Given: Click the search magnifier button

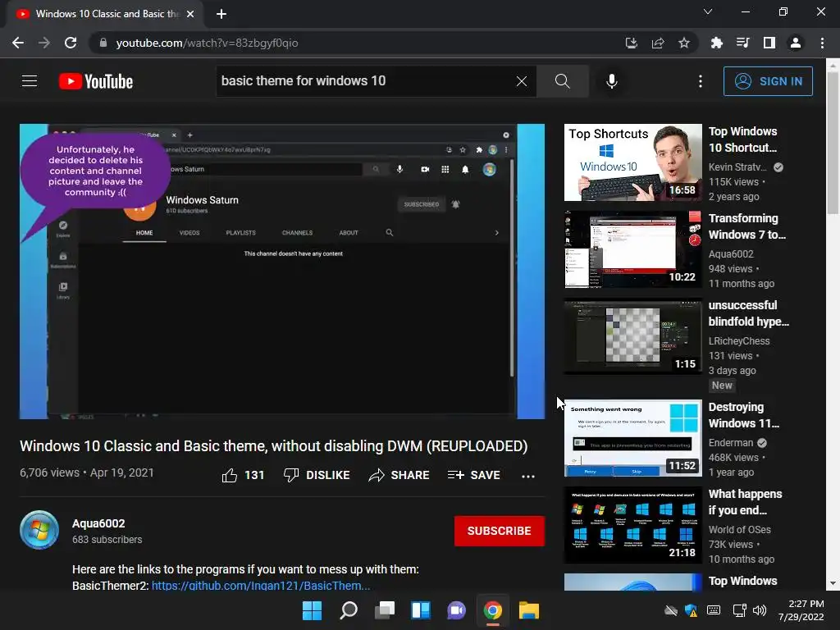Looking at the screenshot, I should coord(563,81).
